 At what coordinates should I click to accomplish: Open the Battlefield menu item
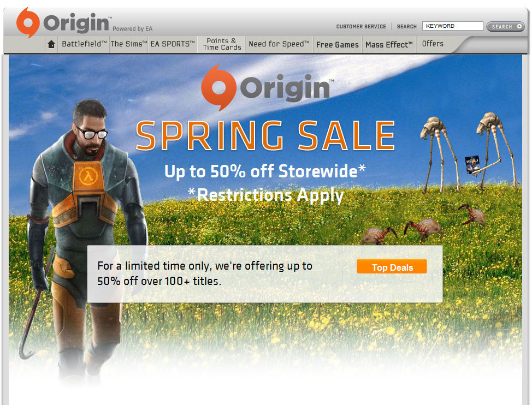point(84,44)
